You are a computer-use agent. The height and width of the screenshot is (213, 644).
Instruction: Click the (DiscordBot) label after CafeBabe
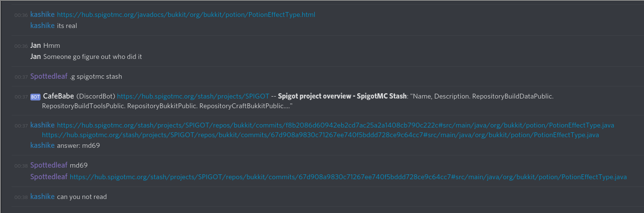[96, 97]
